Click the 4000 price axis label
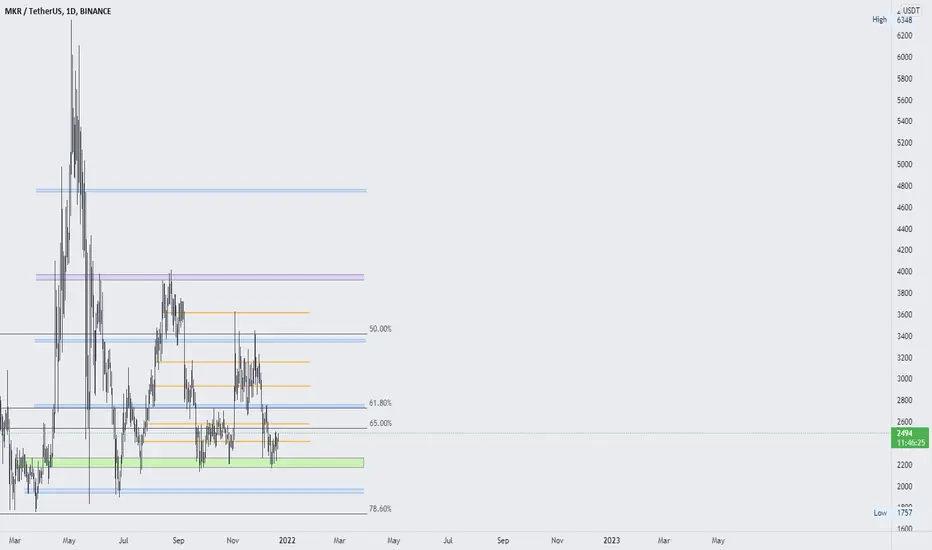The width and height of the screenshot is (932, 550). pyautogui.click(x=904, y=272)
